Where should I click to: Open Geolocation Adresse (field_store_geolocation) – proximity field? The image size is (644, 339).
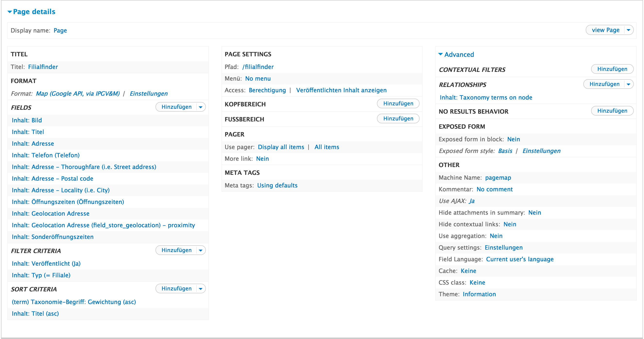pyautogui.click(x=103, y=225)
